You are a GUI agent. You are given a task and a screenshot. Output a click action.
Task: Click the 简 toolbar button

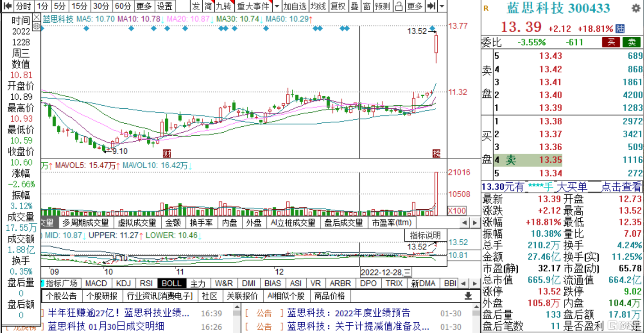tap(208, 6)
